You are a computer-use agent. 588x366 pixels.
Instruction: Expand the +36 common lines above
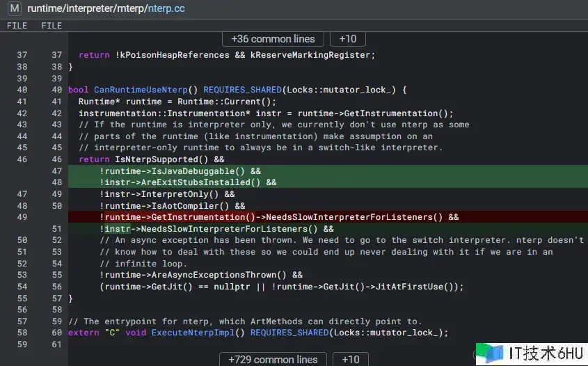point(273,39)
